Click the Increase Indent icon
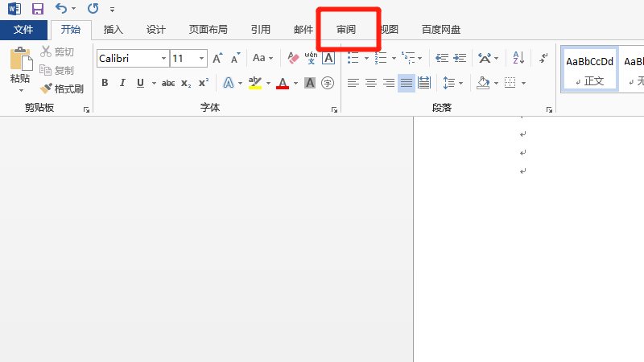The height and width of the screenshot is (362, 644). point(460,58)
